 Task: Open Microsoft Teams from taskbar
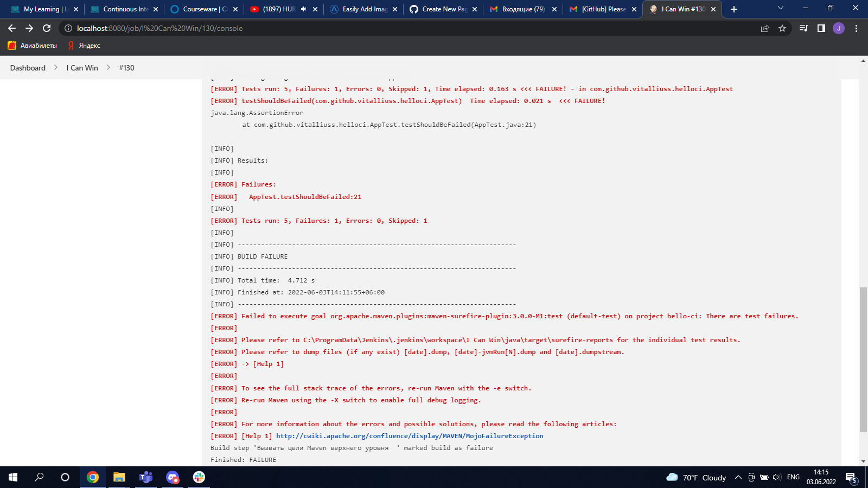[x=146, y=477]
